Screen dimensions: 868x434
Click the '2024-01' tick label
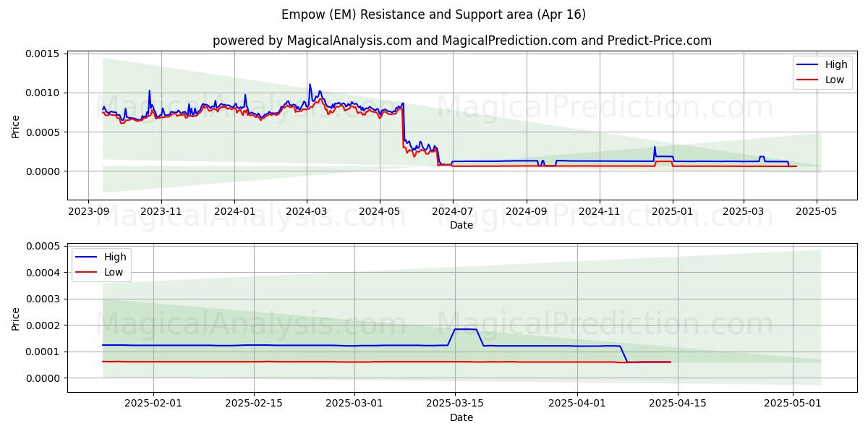[234, 210]
